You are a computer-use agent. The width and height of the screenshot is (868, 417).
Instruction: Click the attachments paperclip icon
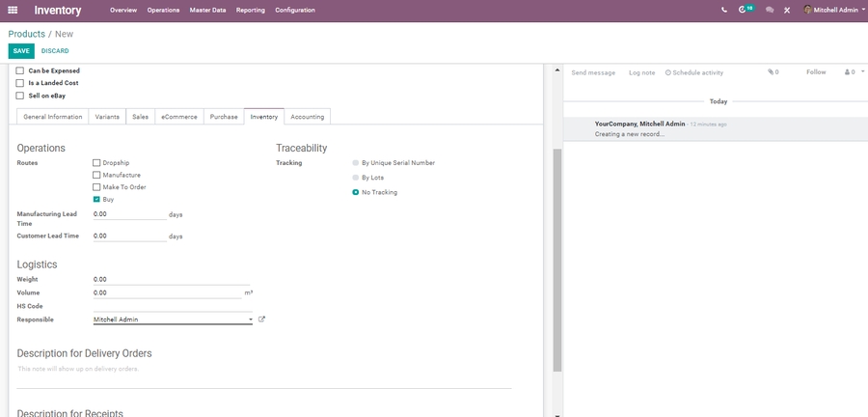771,72
